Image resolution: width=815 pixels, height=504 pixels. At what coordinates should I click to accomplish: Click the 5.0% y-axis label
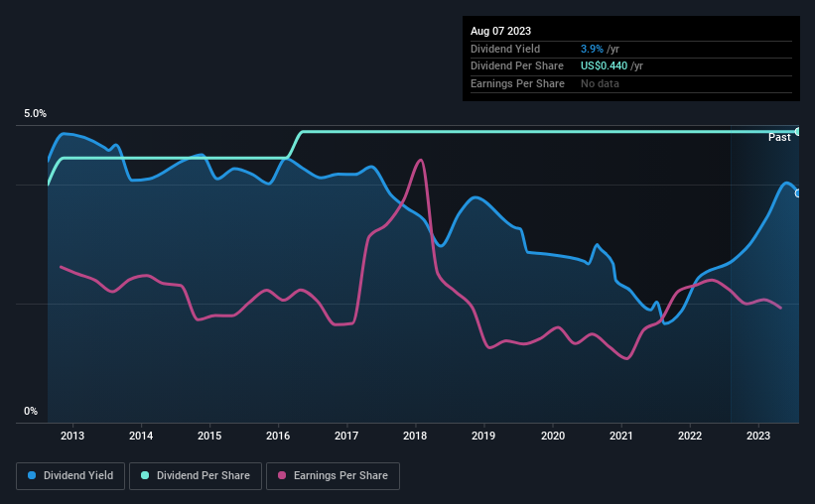click(x=35, y=114)
